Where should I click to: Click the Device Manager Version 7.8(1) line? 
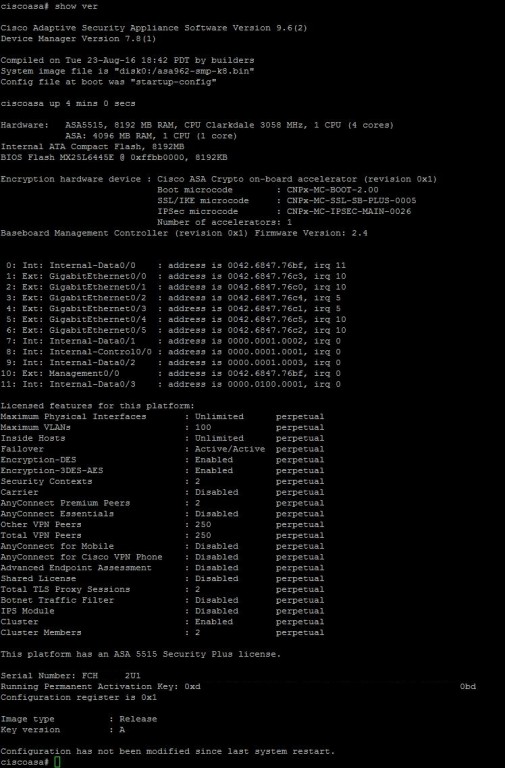coord(78,39)
